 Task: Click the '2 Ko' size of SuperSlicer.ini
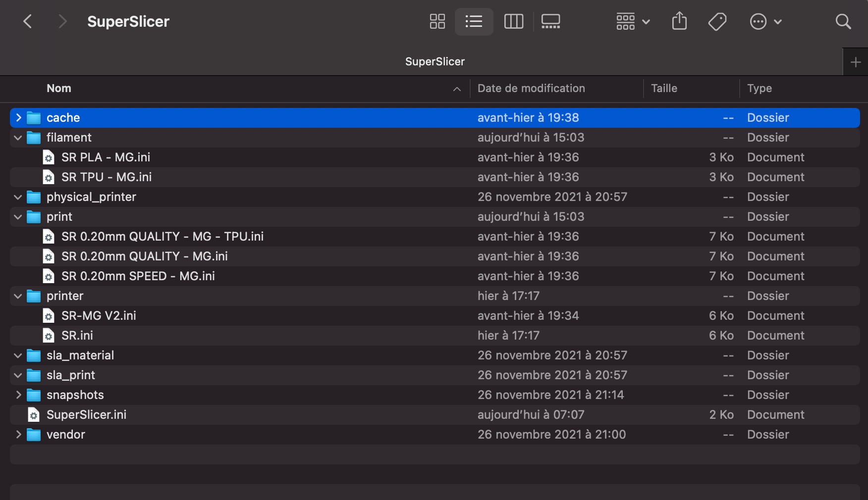coord(721,415)
